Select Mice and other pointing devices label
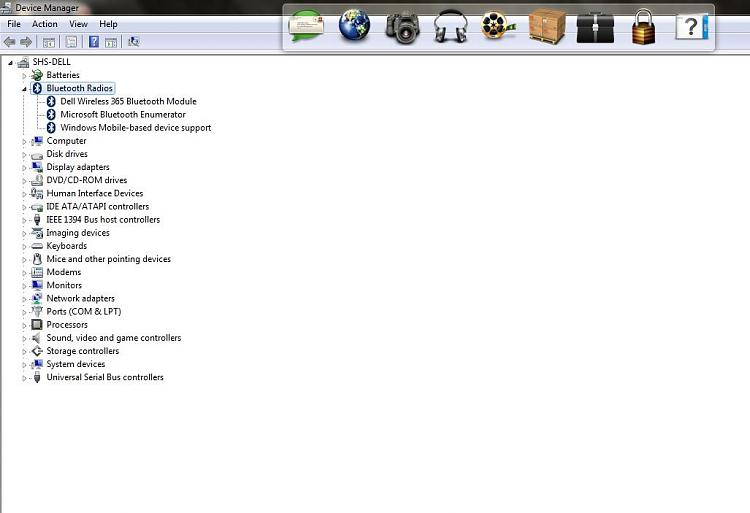Screen dimensions: 750x513 (109, 259)
